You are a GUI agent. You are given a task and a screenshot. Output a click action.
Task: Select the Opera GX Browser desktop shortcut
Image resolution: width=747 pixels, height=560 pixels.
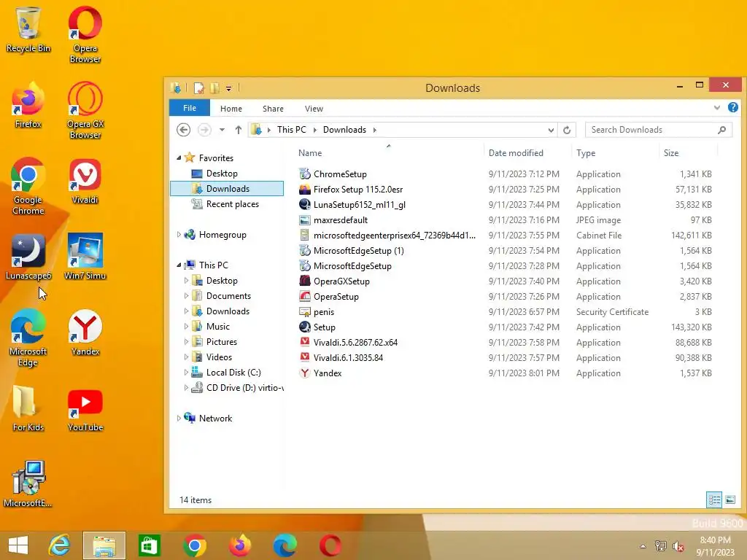click(x=85, y=111)
